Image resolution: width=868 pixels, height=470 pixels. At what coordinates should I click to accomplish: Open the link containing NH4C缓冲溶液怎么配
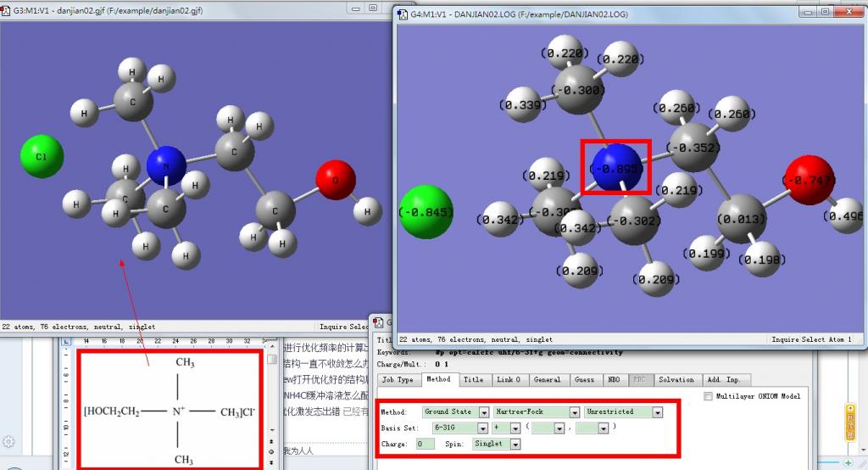coord(326,395)
